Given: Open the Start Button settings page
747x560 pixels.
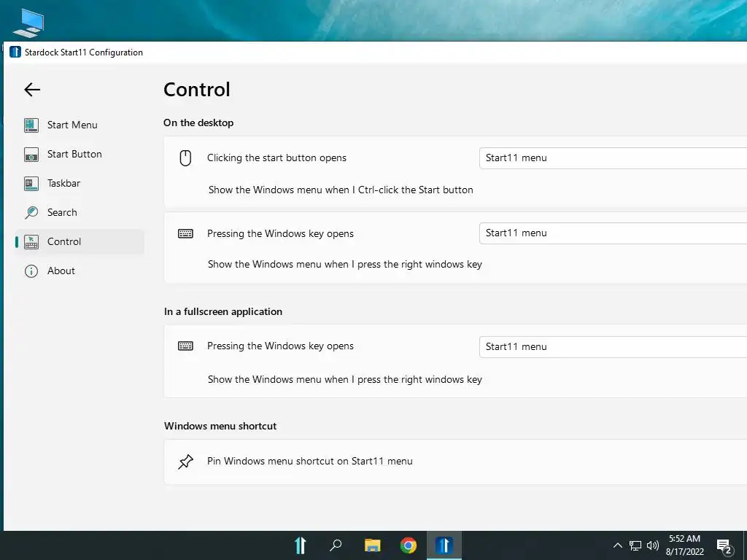Looking at the screenshot, I should tap(80, 155).
